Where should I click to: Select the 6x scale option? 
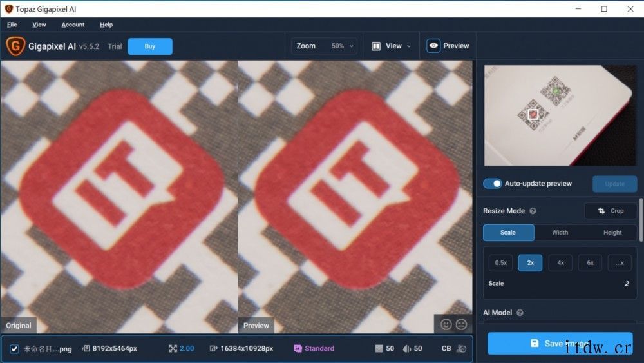590,262
